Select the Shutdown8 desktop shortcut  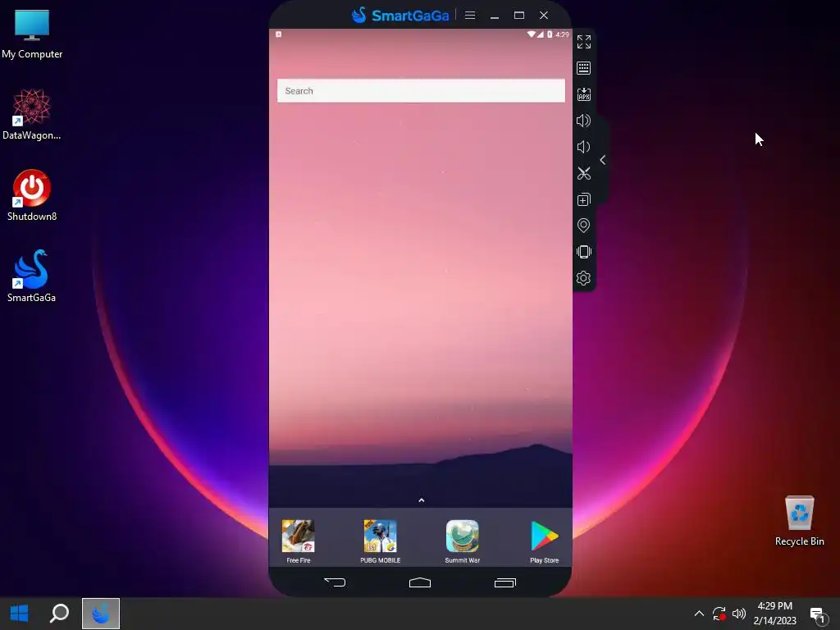click(32, 195)
